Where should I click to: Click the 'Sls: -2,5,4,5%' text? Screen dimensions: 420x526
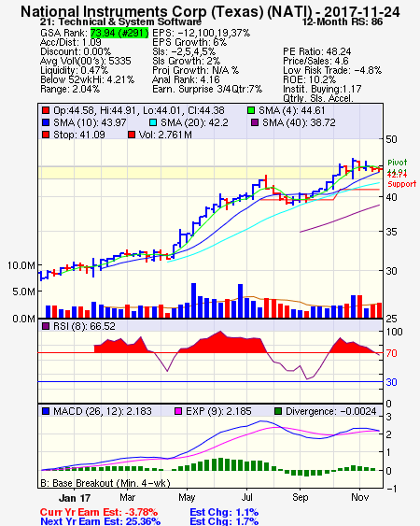coord(184,51)
